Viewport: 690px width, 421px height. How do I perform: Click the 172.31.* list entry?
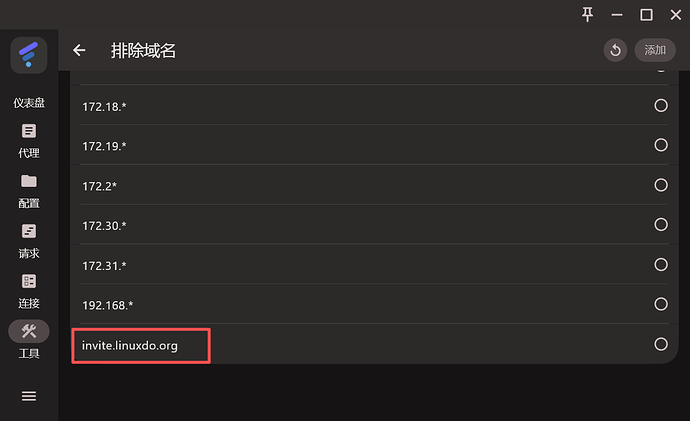374,264
